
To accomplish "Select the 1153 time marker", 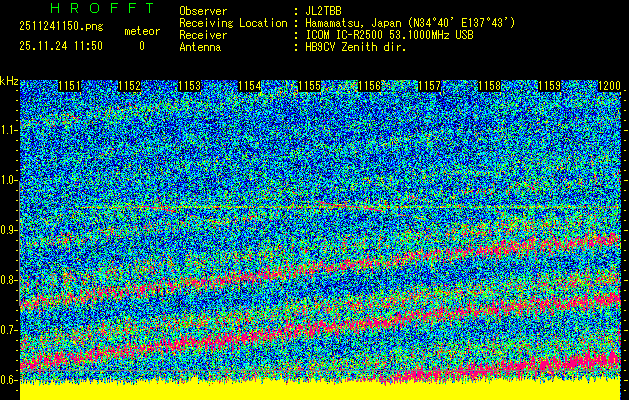I will (x=189, y=87).
